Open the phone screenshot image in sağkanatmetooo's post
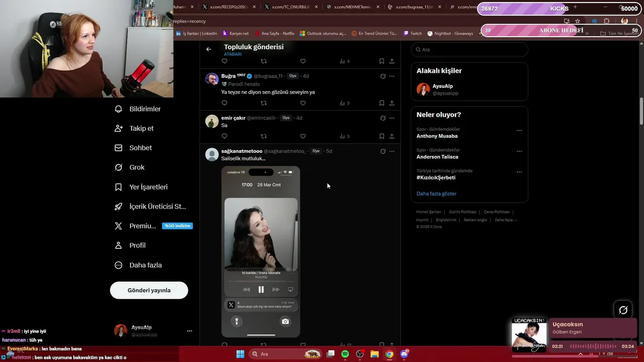644x362 pixels. tap(261, 252)
